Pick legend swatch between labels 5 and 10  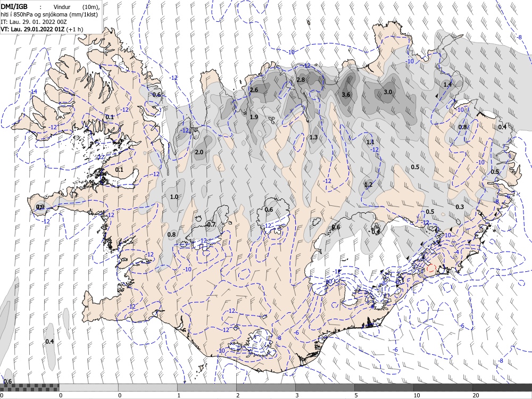(x=384, y=387)
